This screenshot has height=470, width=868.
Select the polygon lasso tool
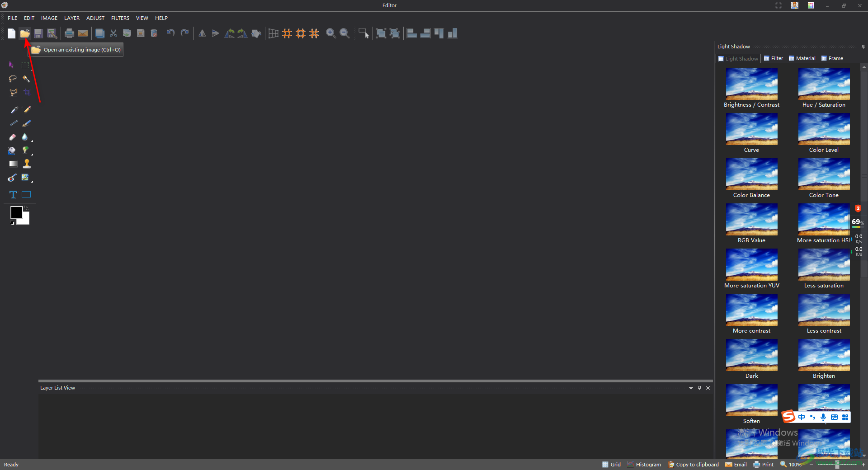coord(13,92)
